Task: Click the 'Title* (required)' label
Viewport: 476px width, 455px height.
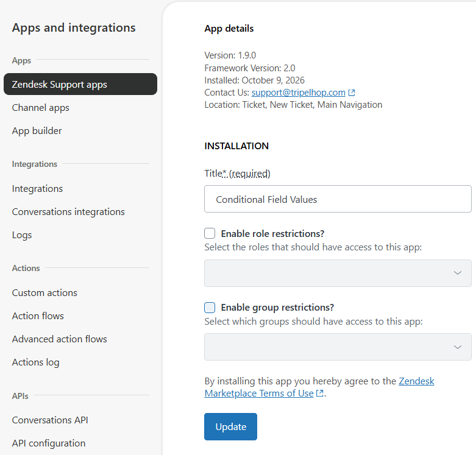Action: pyautogui.click(x=238, y=174)
